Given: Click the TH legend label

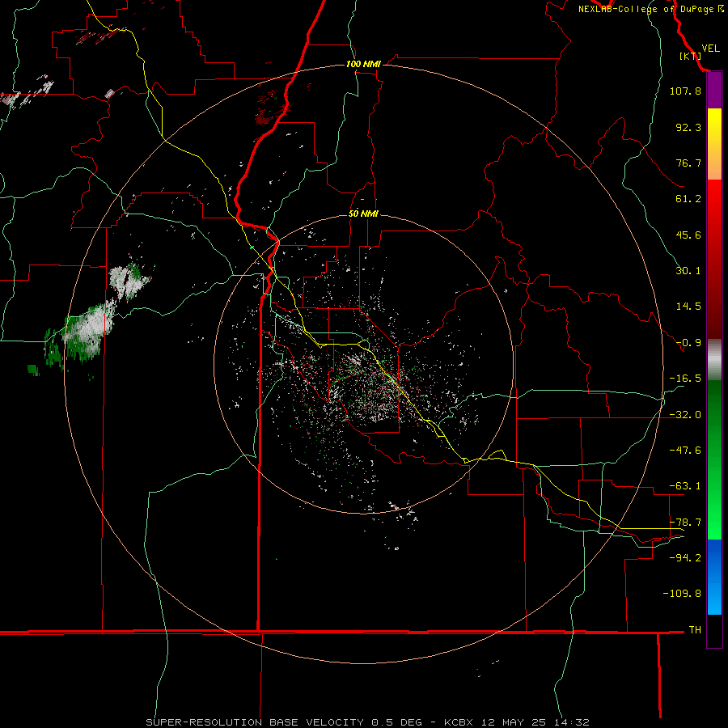Looking at the screenshot, I should point(695,629).
